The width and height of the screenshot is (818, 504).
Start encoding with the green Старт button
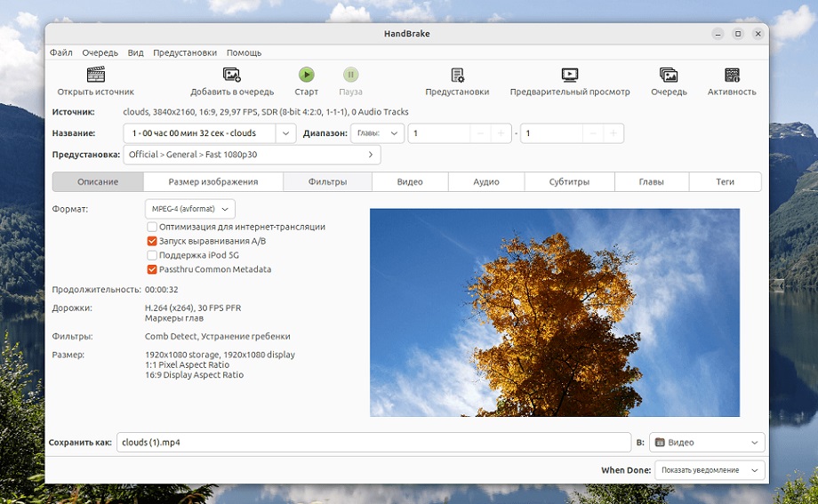(x=306, y=75)
